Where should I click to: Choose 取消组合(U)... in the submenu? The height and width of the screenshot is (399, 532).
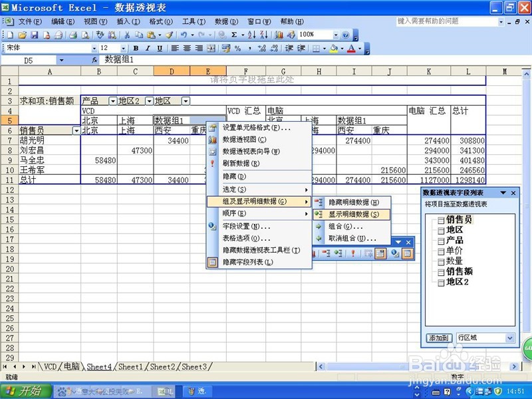coord(352,238)
